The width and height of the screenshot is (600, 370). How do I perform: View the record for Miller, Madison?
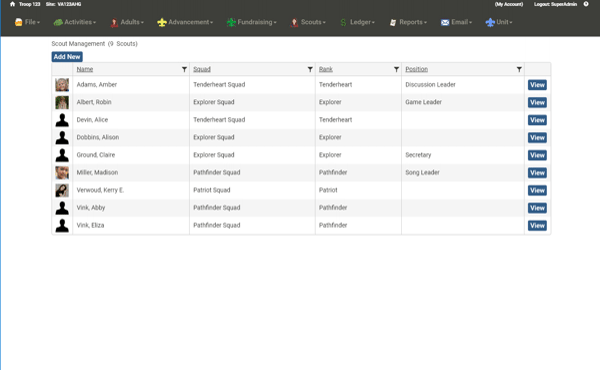[x=537, y=173]
